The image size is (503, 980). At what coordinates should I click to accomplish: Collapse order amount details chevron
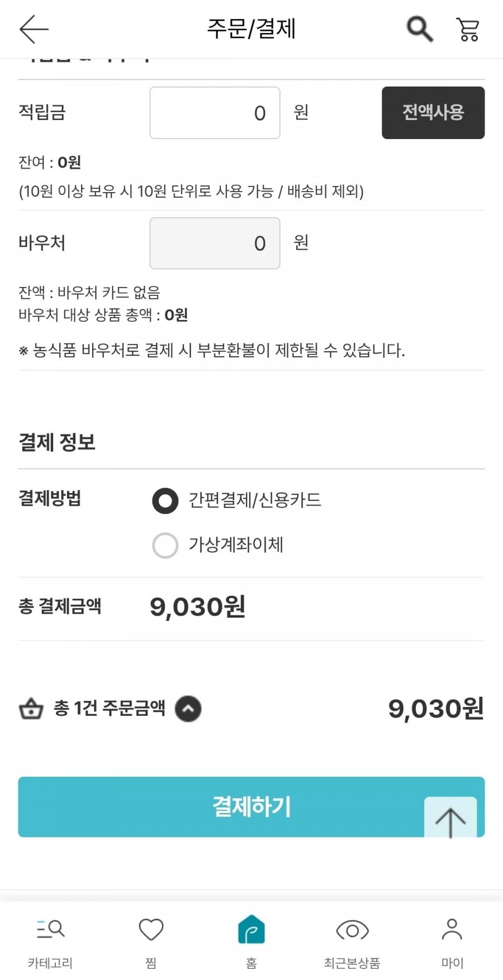(188, 709)
